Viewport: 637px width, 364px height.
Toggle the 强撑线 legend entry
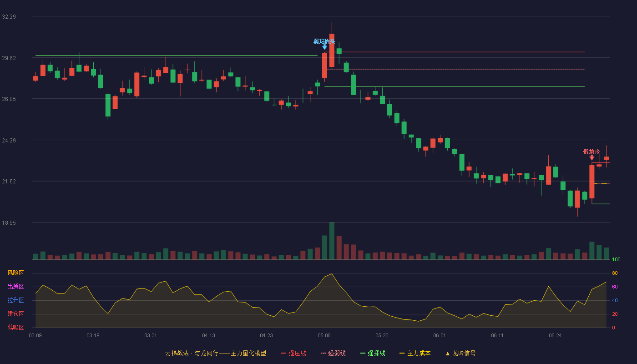[x=373, y=353]
